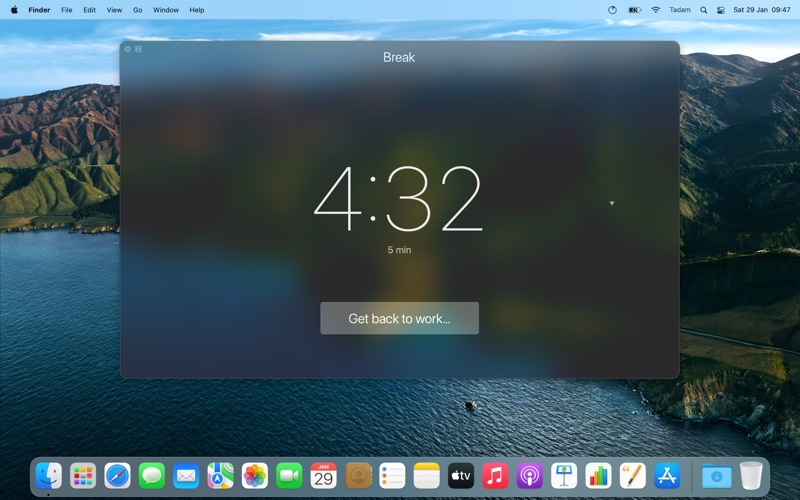The height and width of the screenshot is (500, 800).
Task: Open the Help menu
Action: pos(197,10)
